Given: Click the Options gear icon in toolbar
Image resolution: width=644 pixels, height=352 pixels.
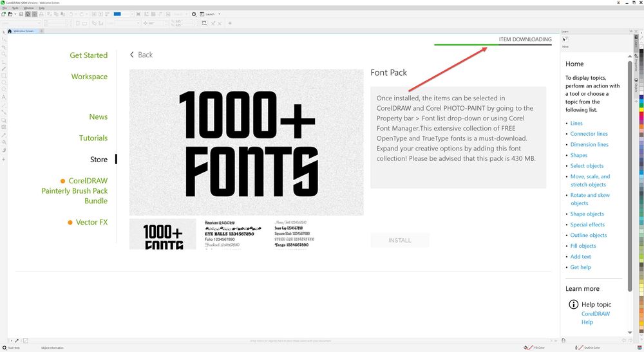Looking at the screenshot, I should [x=194, y=14].
